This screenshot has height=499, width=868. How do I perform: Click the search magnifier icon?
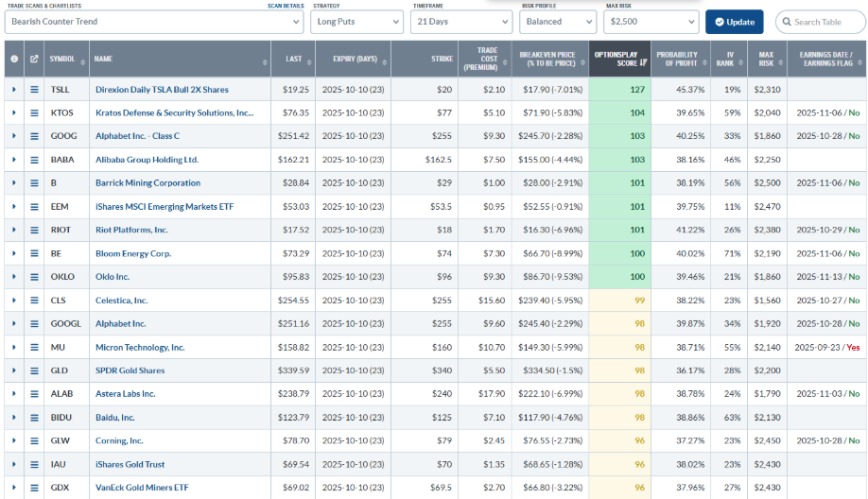[786, 22]
